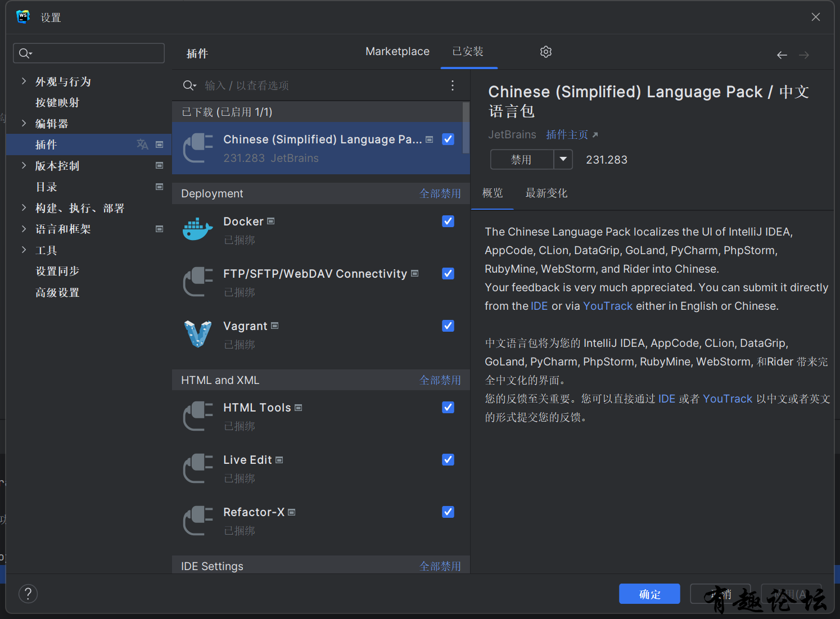The image size is (840, 619).
Task: Open the 最新变化 tab
Action: click(x=546, y=193)
